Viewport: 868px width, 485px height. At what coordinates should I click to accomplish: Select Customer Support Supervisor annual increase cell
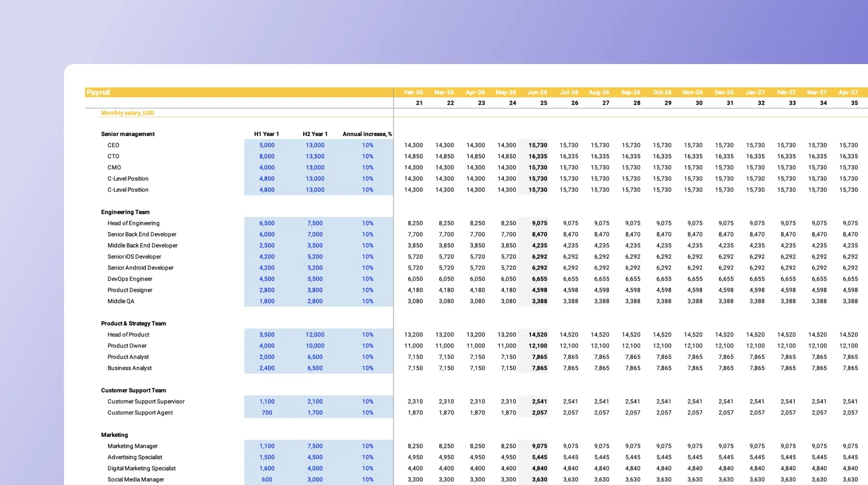(x=367, y=402)
